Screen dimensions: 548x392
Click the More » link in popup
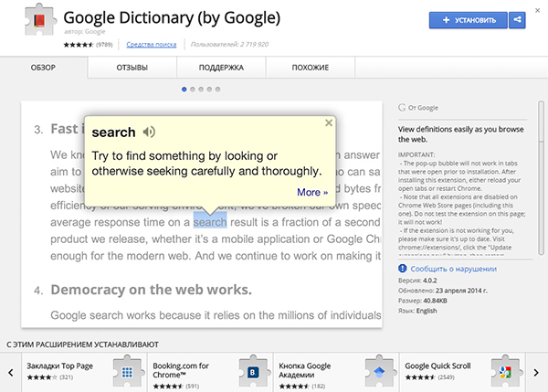(x=312, y=192)
